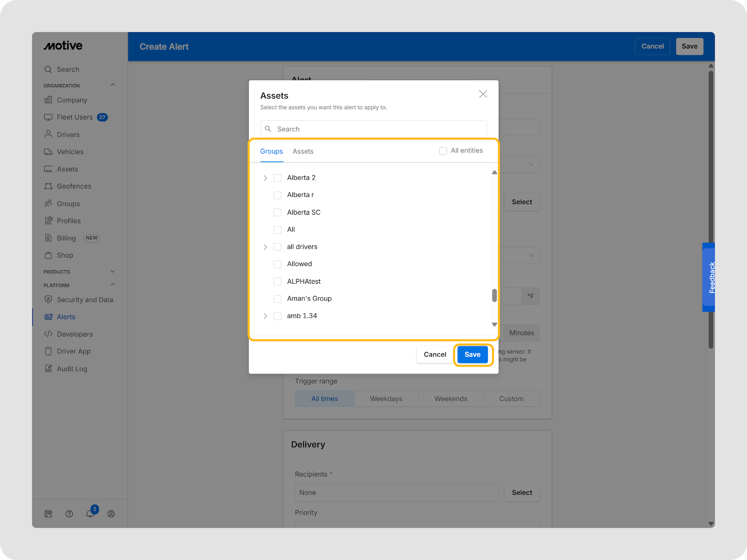Open the Developers section
Image resolution: width=747 pixels, height=560 pixels.
click(x=75, y=334)
